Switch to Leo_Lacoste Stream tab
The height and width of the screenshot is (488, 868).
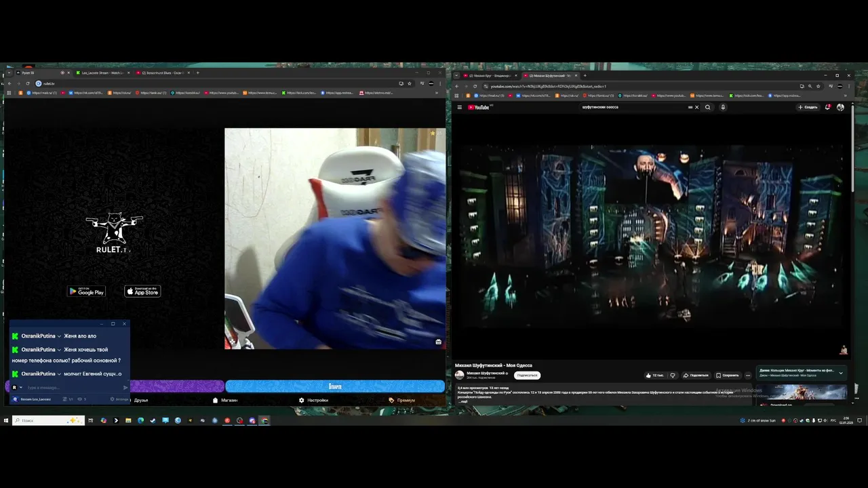(102, 73)
